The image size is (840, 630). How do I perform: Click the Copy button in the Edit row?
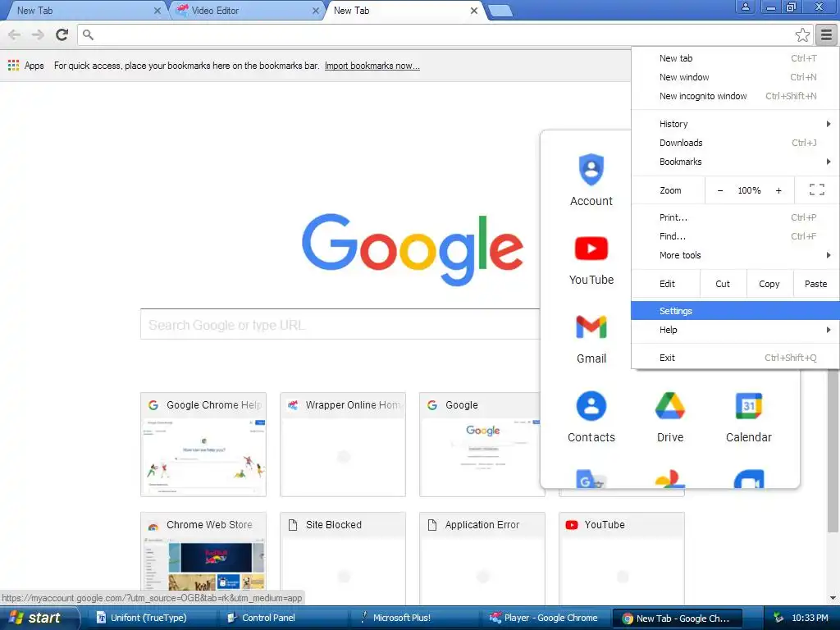pos(769,284)
